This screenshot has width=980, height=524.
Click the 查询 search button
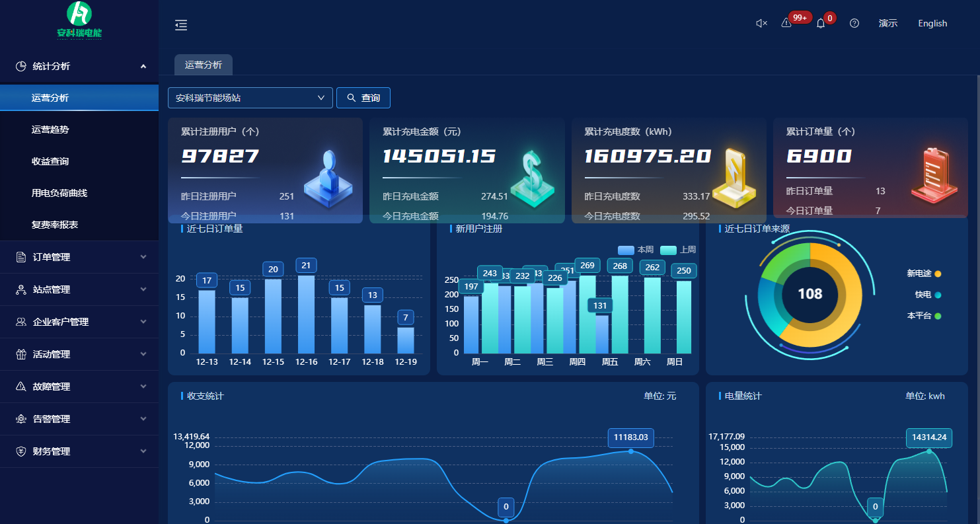(363, 98)
